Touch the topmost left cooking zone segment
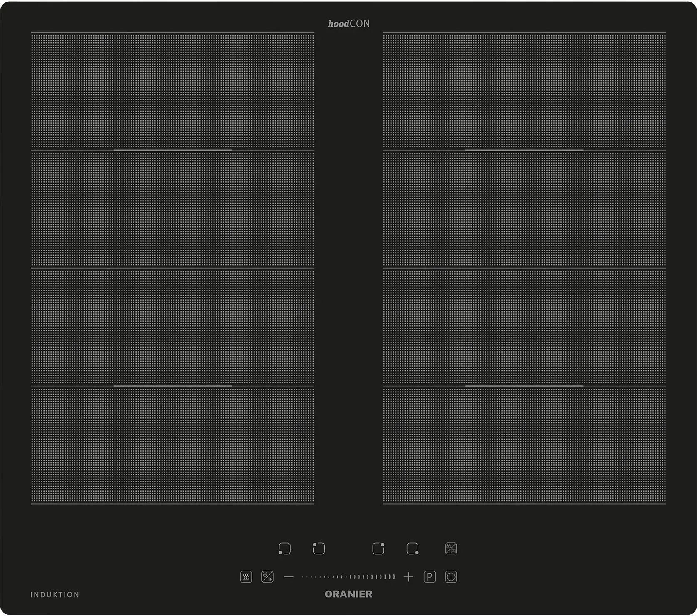This screenshot has height=616, width=697. (172, 91)
